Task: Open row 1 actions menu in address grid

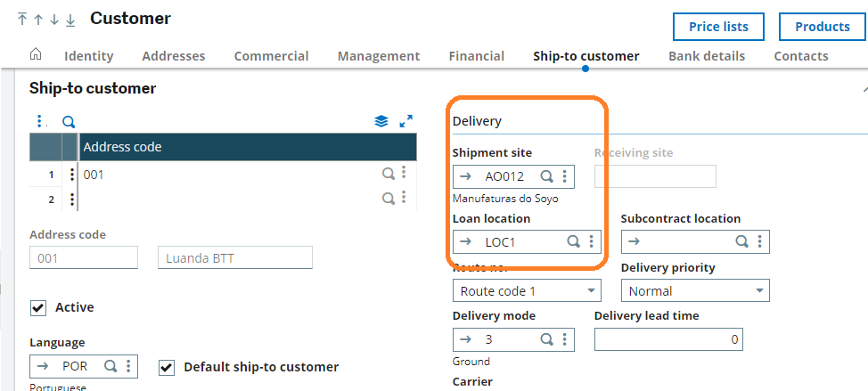Action: click(72, 175)
